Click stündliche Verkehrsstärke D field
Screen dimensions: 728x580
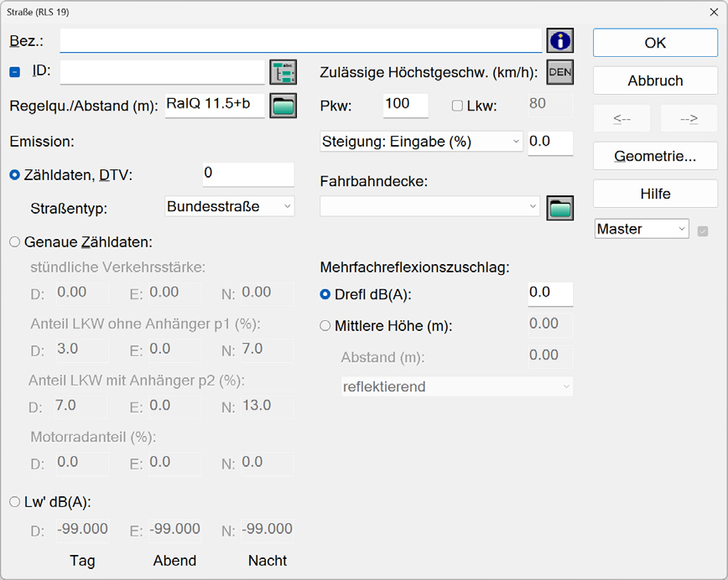[x=83, y=293]
